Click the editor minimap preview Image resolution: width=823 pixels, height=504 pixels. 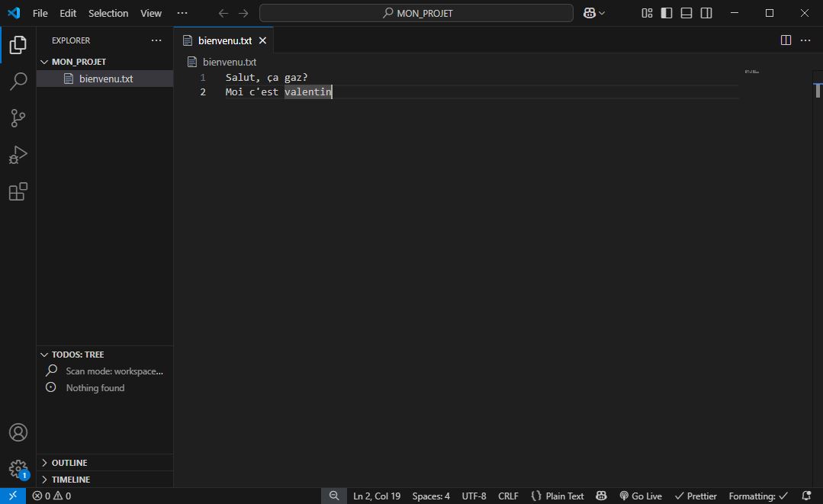(751, 72)
